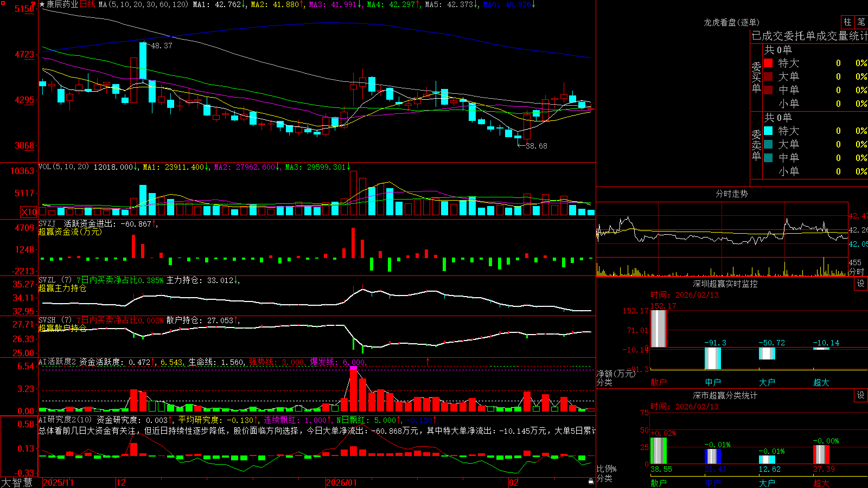Click the X10 volume scale indicator
The width and height of the screenshot is (868, 488).
pos(29,212)
